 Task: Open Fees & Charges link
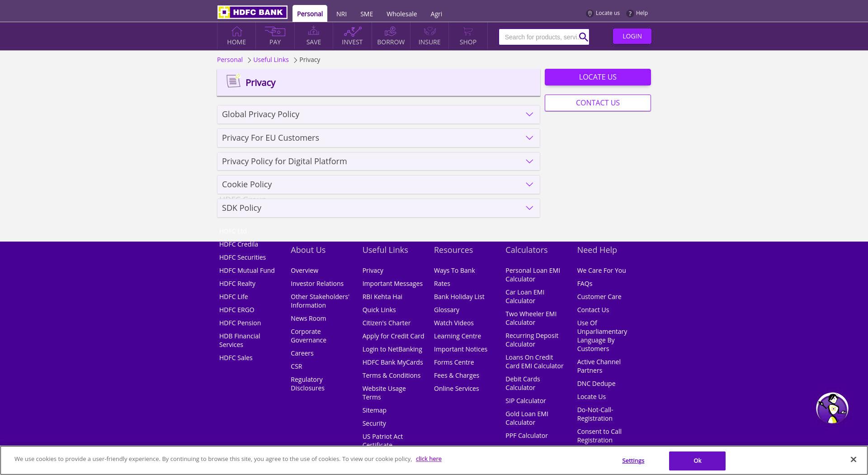coord(456,375)
